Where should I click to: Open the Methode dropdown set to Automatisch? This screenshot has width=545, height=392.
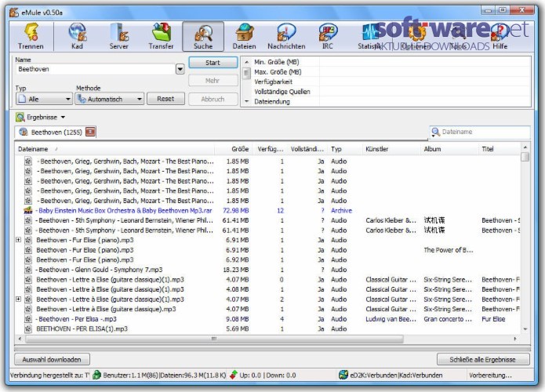[110, 99]
